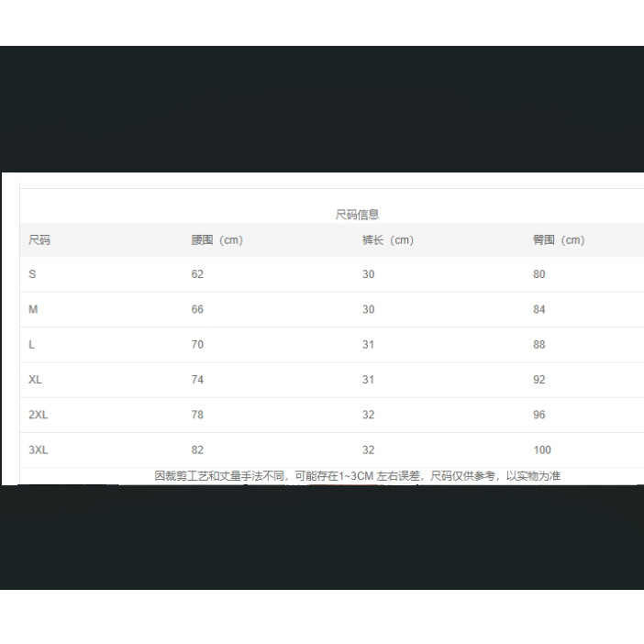Viewport: 644px width, 644px height.
Task: Click the measurement error disclaimer note
Action: click(357, 476)
